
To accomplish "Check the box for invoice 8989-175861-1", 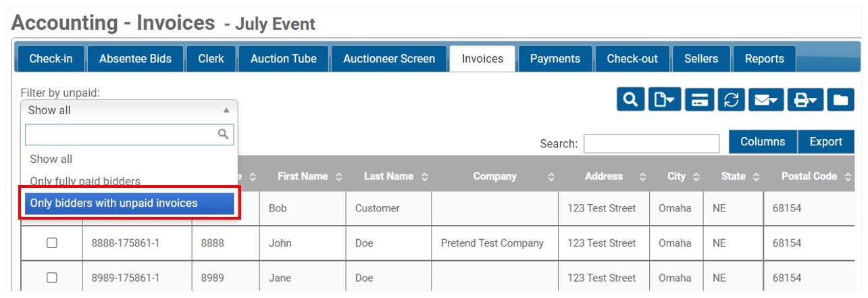I will (52, 278).
